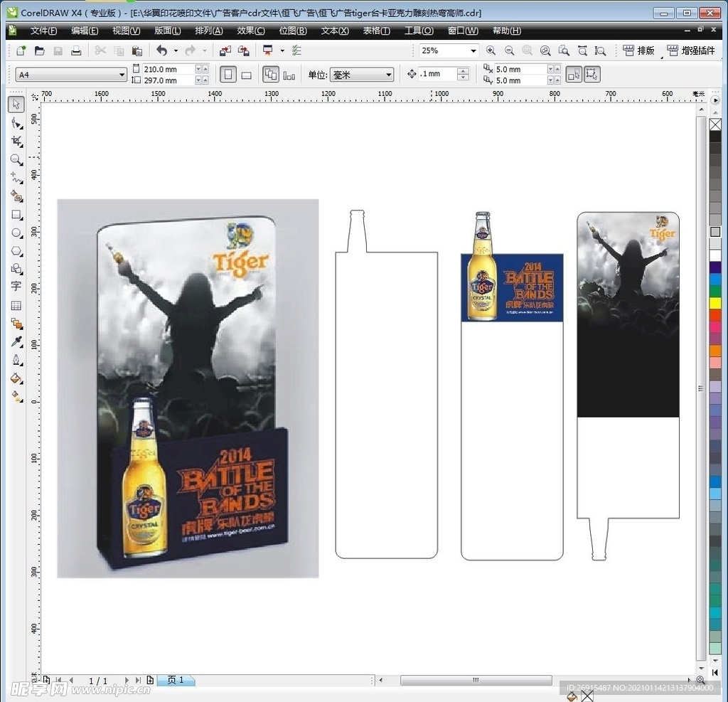This screenshot has height=702, width=728.
Task: Click the 排版 button
Action: (638, 50)
